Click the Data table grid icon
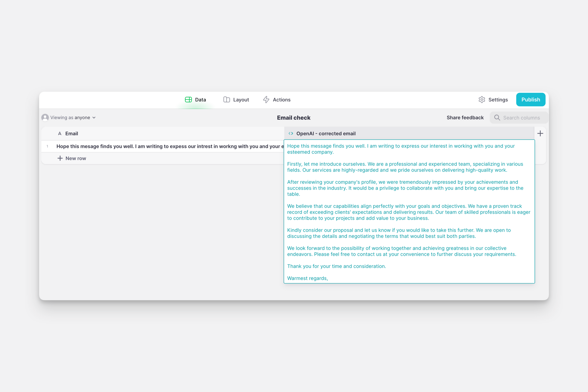Screen dimensions: 588x392 pyautogui.click(x=188, y=100)
